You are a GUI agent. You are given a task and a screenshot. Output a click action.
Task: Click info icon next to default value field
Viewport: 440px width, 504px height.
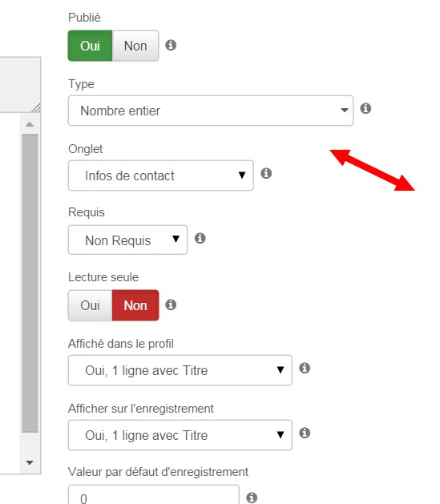pyautogui.click(x=252, y=498)
